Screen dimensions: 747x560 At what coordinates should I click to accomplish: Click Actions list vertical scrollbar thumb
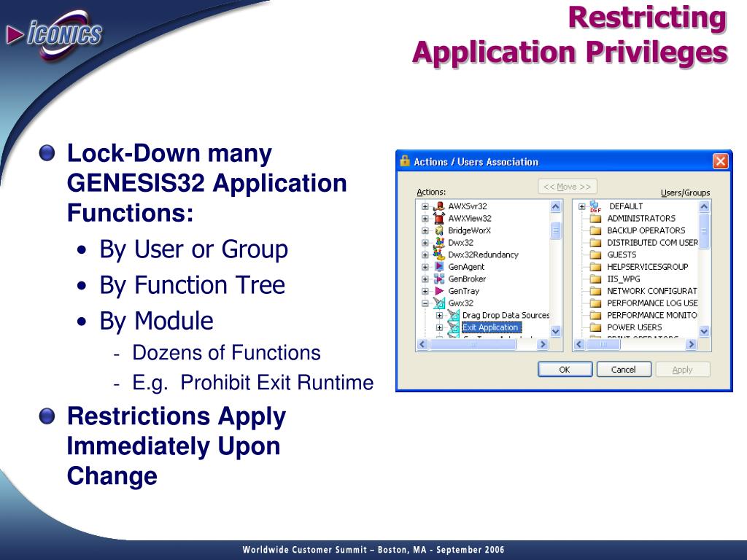pyautogui.click(x=555, y=230)
